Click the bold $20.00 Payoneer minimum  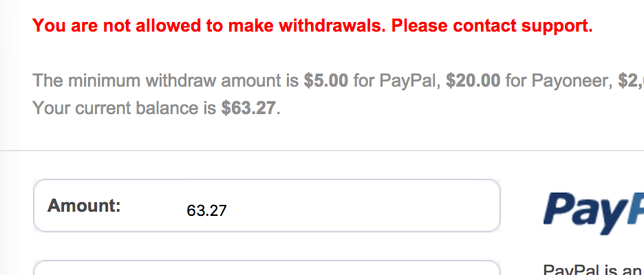tap(473, 81)
